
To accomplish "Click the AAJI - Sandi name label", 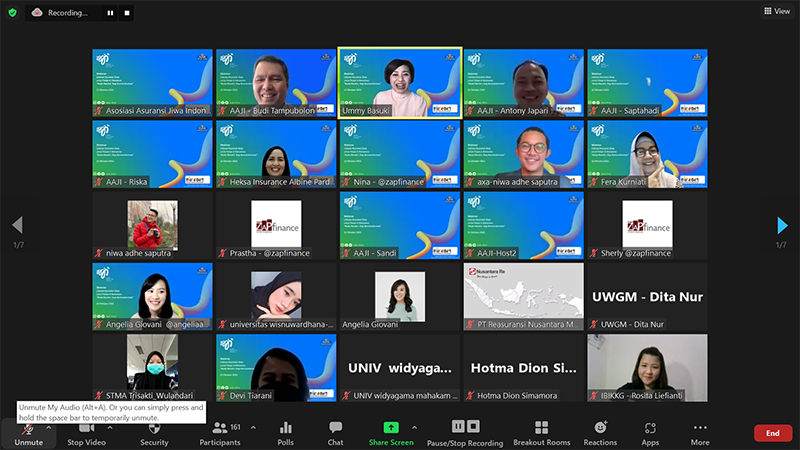I will tap(374, 253).
